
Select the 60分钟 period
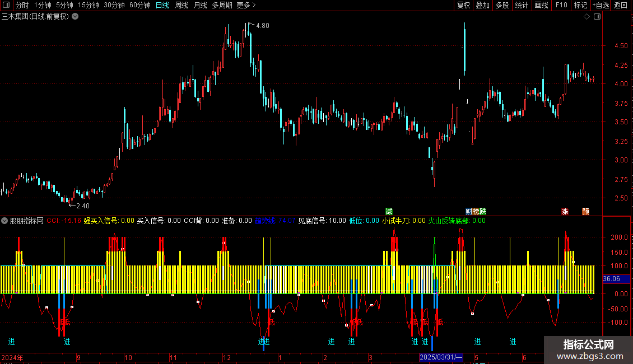pos(140,5)
